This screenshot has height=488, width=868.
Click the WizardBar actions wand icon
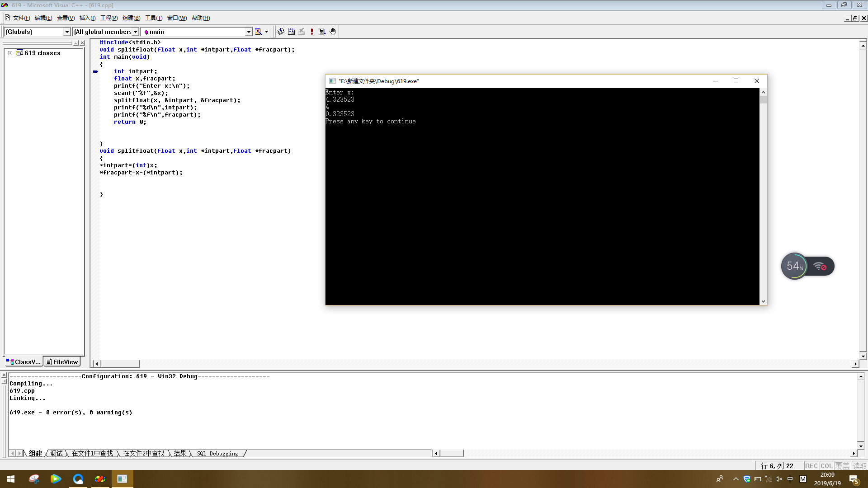coord(258,32)
